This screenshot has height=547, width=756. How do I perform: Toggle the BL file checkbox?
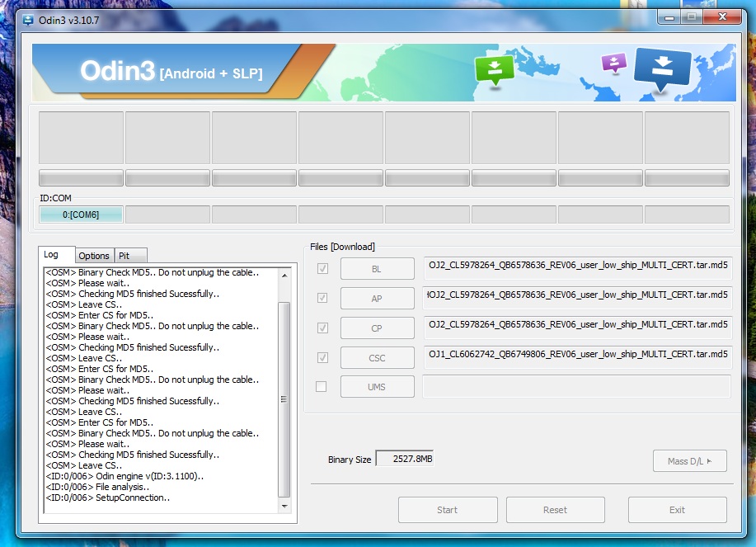tap(322, 268)
